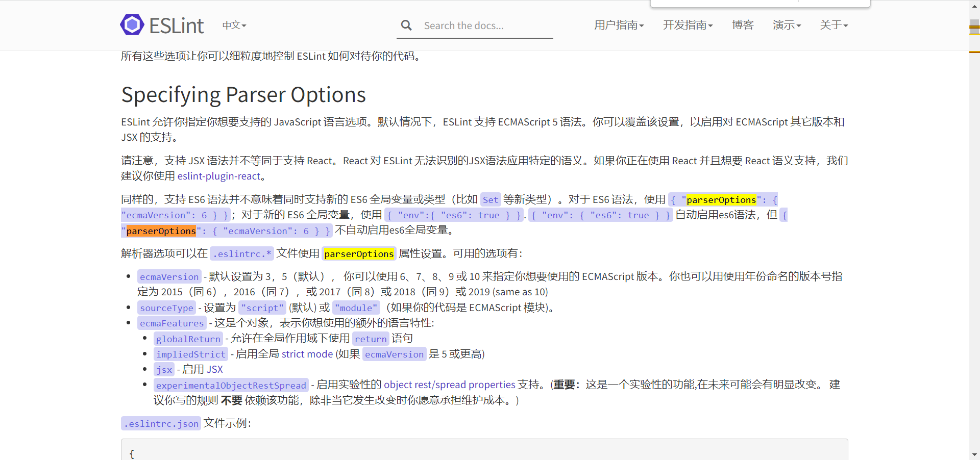Click the search magnifier icon

[406, 25]
